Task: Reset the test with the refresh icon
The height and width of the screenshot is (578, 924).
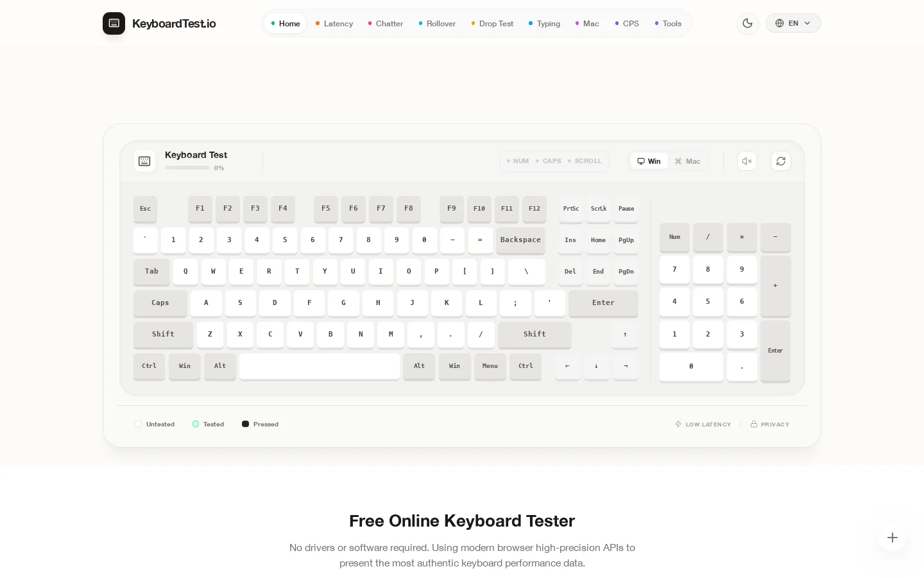Action: coord(781,161)
